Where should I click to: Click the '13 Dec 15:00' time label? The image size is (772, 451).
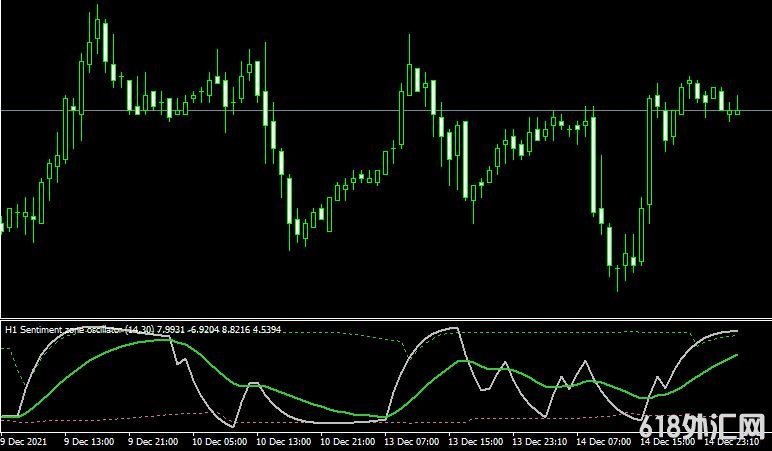coord(476,442)
